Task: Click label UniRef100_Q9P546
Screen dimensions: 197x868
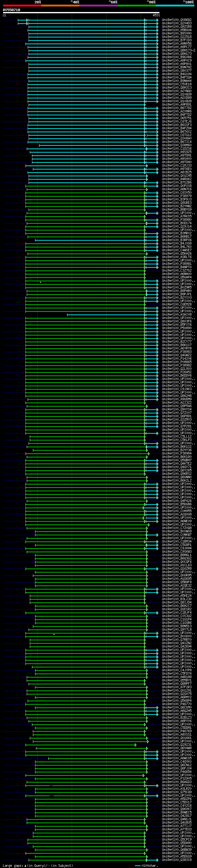Action: click(177, 406)
